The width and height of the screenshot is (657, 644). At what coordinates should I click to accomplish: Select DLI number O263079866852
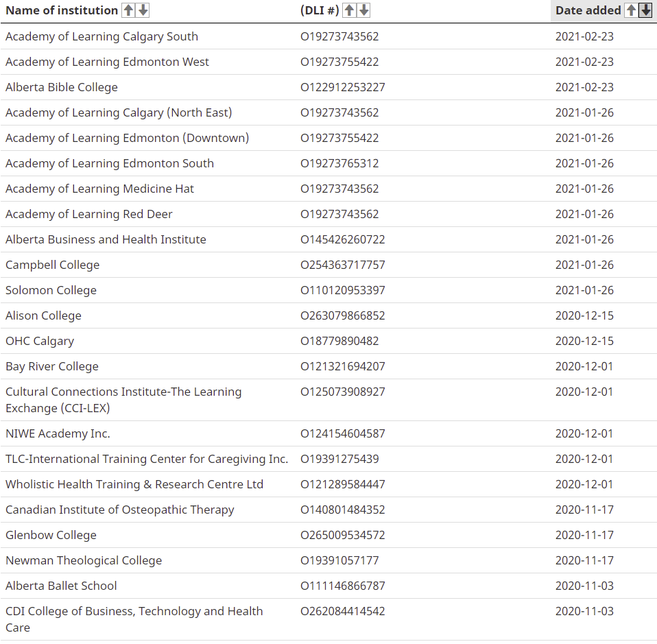(342, 315)
